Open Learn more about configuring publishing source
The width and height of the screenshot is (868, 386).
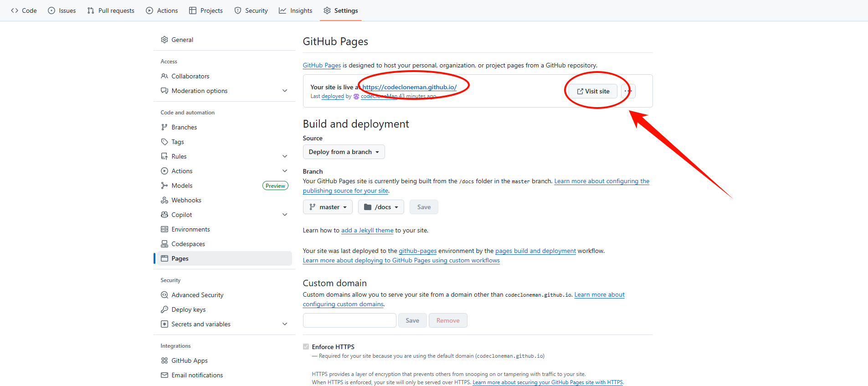[601, 181]
